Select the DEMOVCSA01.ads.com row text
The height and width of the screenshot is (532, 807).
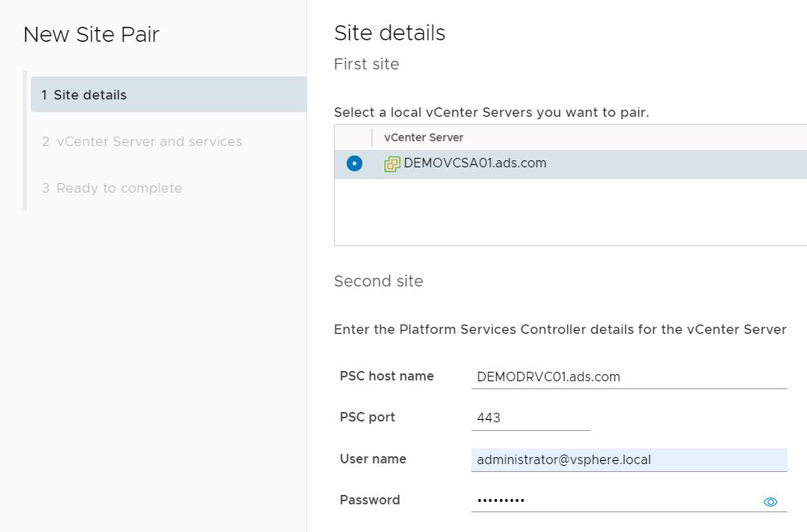click(475, 163)
